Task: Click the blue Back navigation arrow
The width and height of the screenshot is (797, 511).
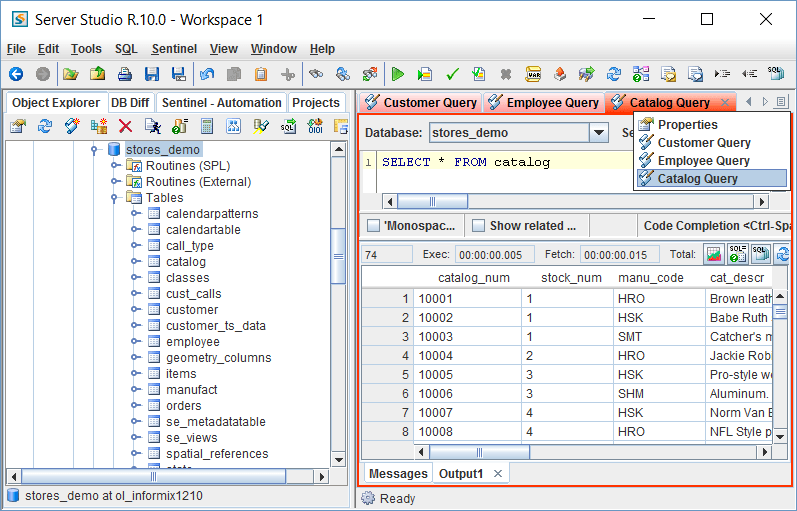Action: pyautogui.click(x=16, y=74)
